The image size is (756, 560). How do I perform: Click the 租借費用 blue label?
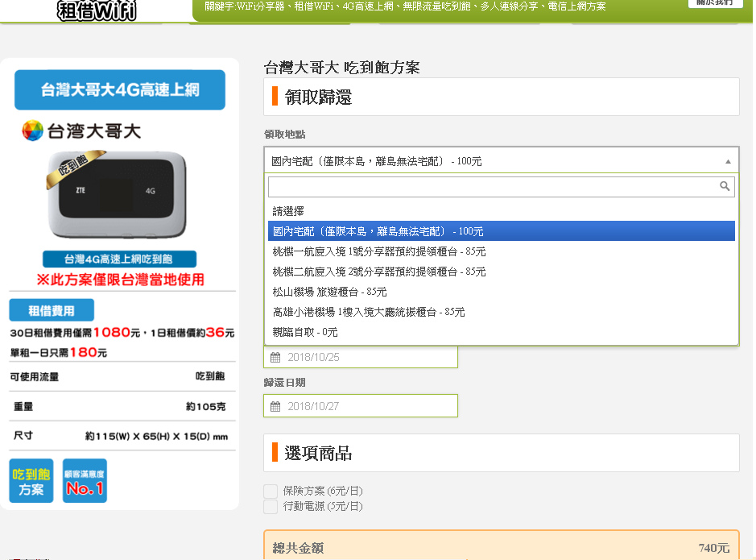pyautogui.click(x=52, y=311)
